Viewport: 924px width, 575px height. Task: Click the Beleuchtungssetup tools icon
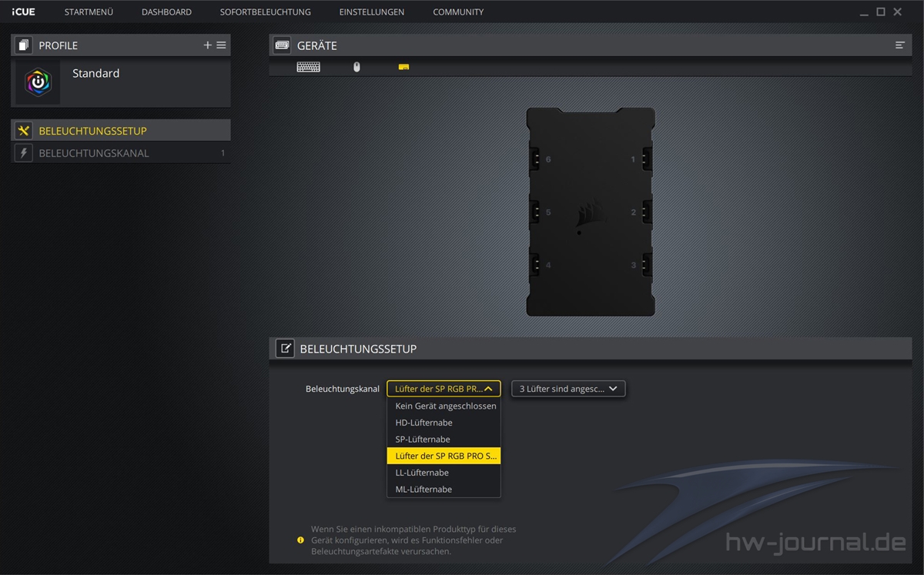23,131
